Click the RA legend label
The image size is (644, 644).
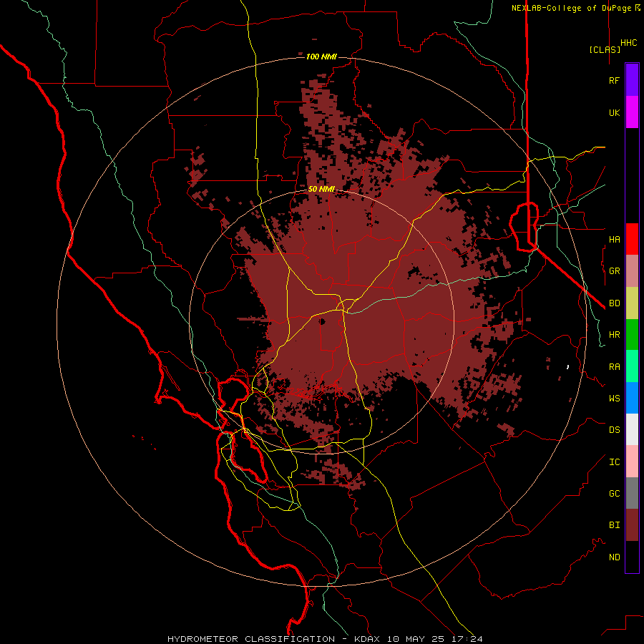614,367
